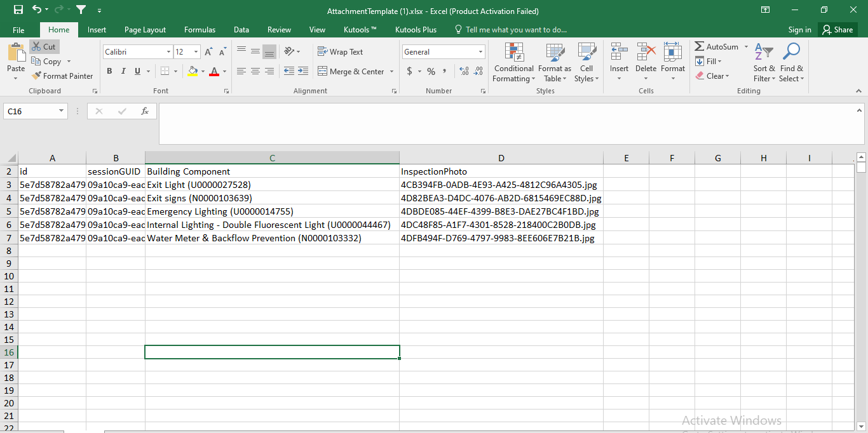Open the font name Calibri dropdown

coord(168,52)
